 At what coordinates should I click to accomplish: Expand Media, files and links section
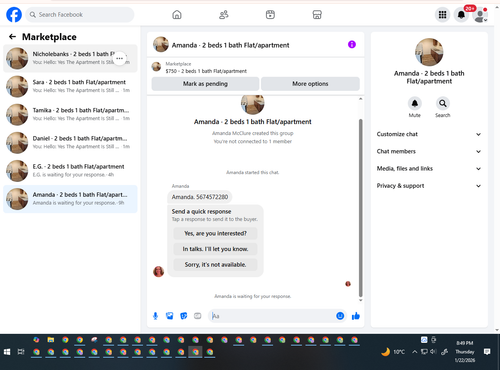point(429,168)
